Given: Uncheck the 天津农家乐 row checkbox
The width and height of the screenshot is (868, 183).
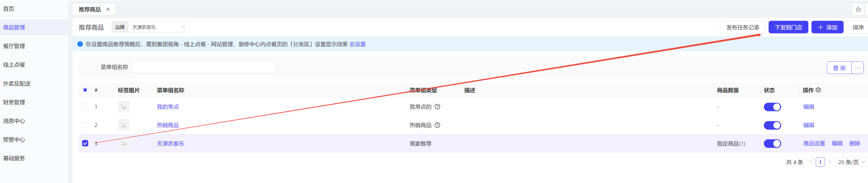Looking at the screenshot, I should [x=85, y=143].
